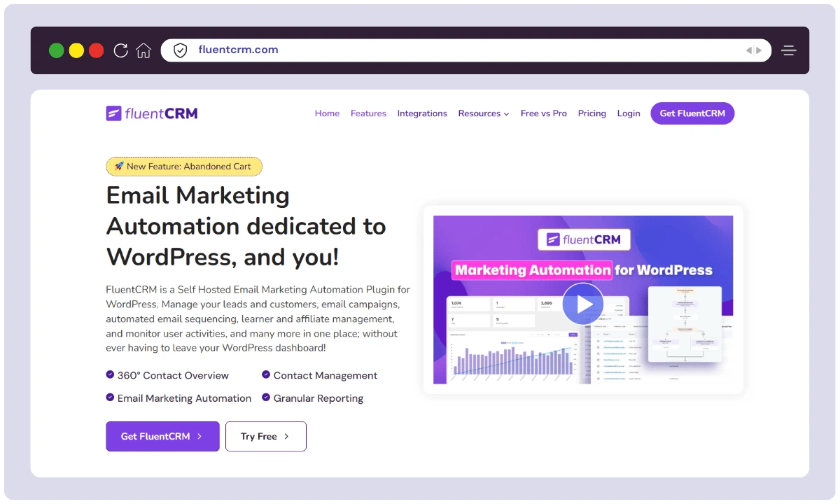Open the Home nav link

[327, 113]
